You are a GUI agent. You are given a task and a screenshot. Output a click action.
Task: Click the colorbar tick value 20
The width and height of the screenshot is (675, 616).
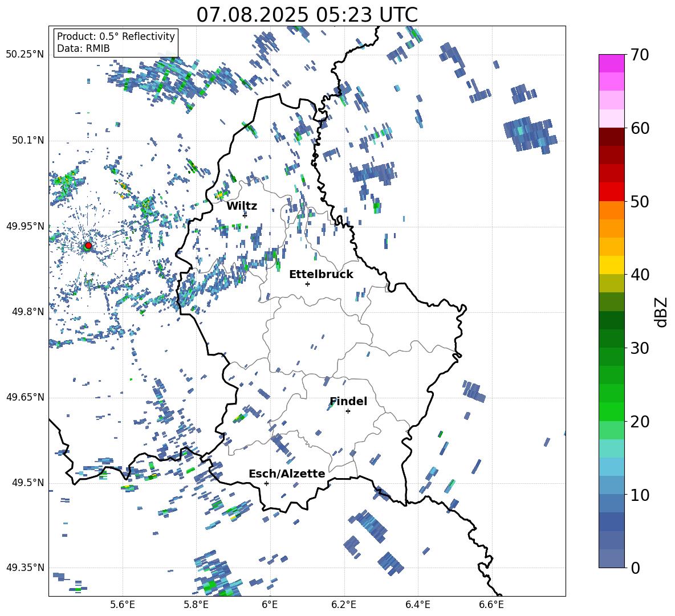click(640, 422)
